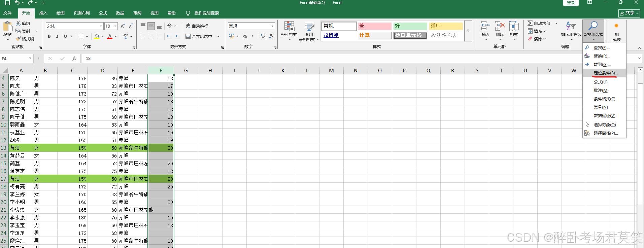Open the Fill (填充) dropdown

537,31
